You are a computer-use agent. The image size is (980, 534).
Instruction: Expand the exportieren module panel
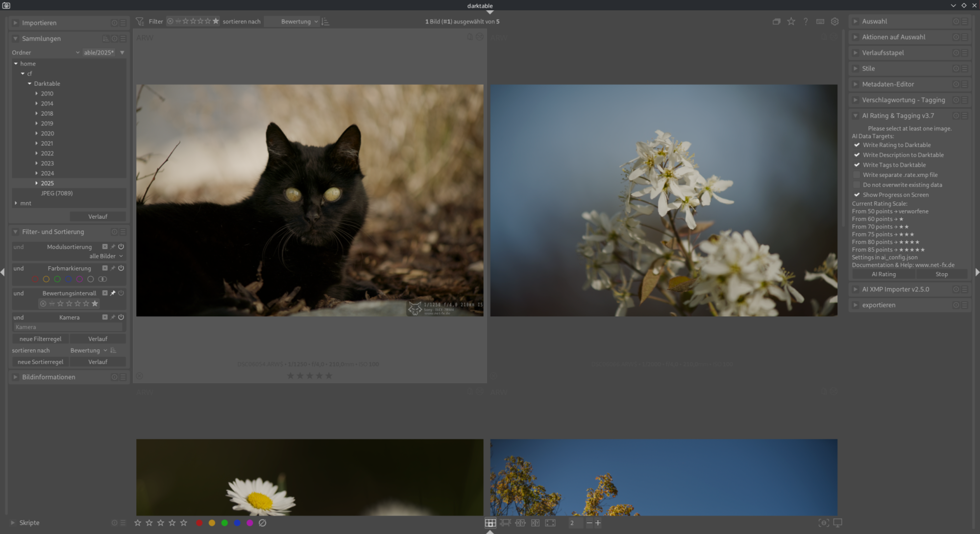(x=878, y=305)
